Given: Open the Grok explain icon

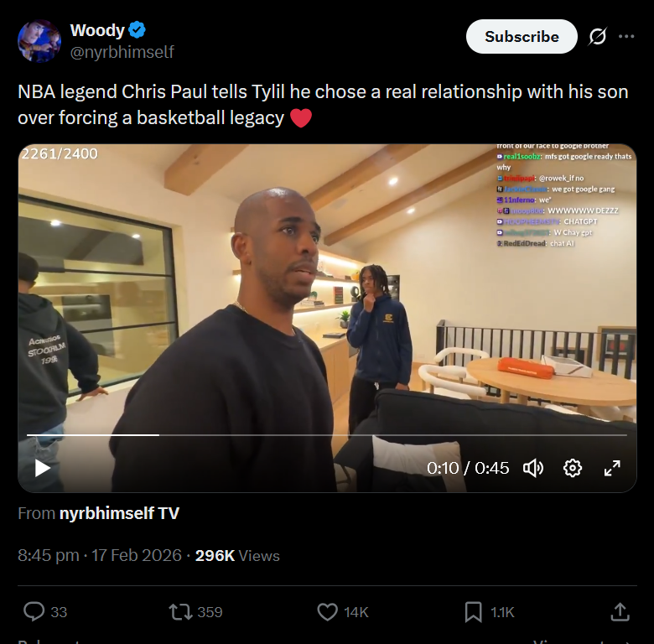Looking at the screenshot, I should (597, 37).
